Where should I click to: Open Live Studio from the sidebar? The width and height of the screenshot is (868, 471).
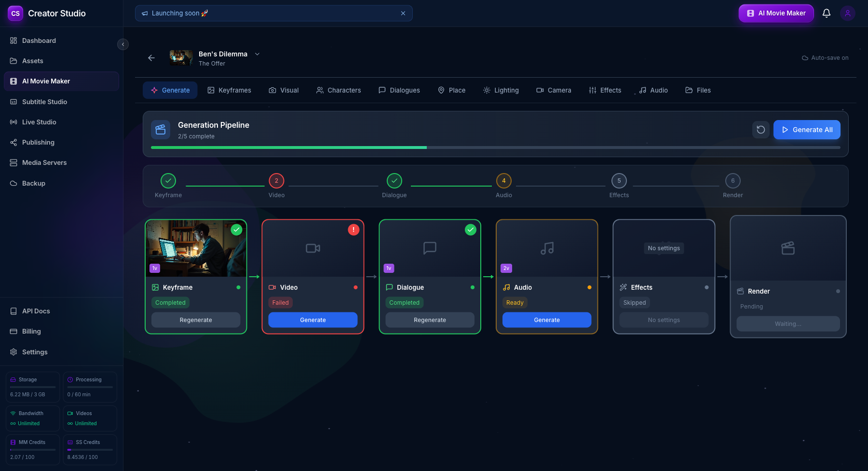[x=38, y=122]
